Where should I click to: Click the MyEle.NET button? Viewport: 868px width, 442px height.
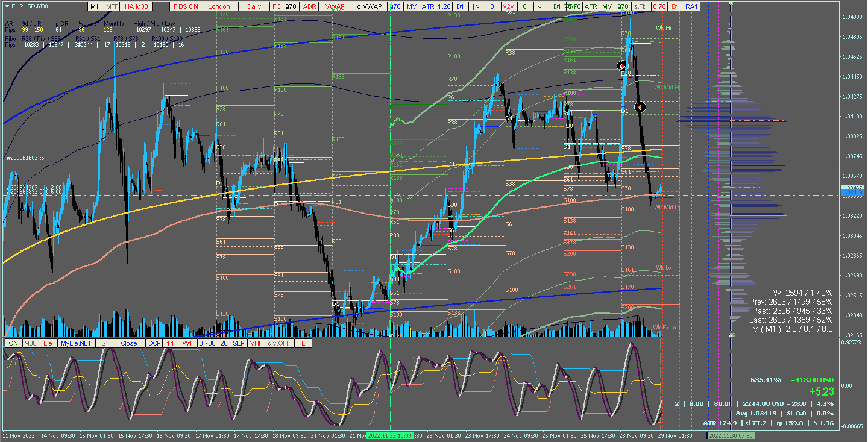click(x=76, y=343)
